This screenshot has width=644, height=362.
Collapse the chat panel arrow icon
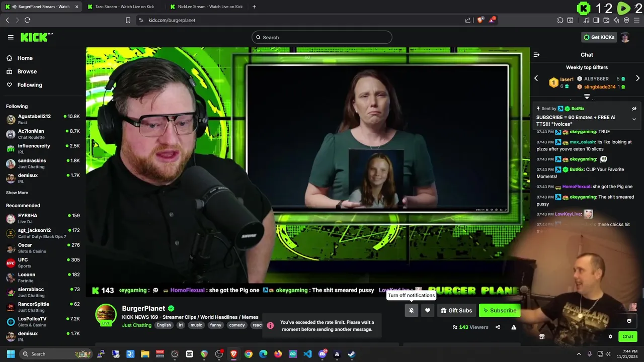536,55
